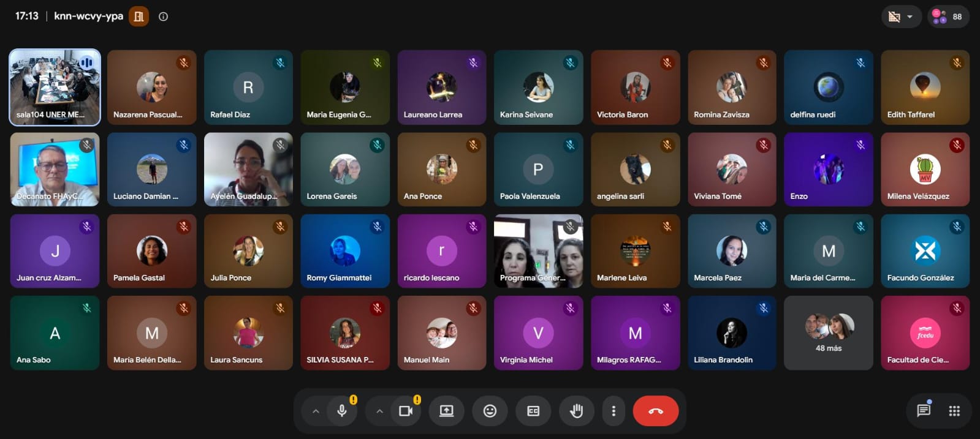Toggle the crossed-out camera button at top right
The height and width of the screenshot is (439, 980).
tap(894, 17)
